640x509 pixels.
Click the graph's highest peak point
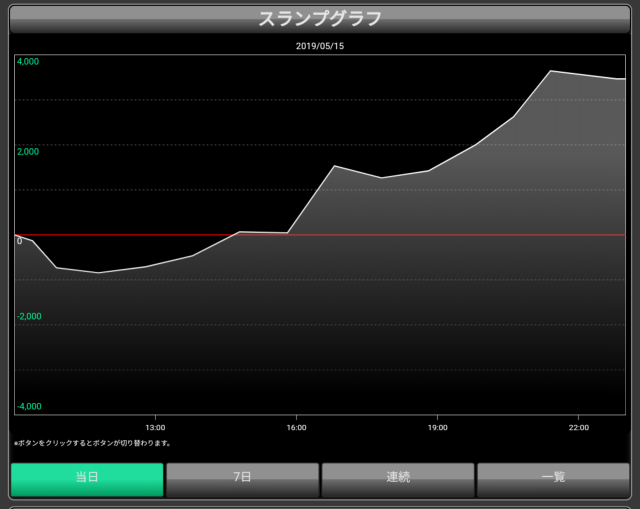click(551, 71)
